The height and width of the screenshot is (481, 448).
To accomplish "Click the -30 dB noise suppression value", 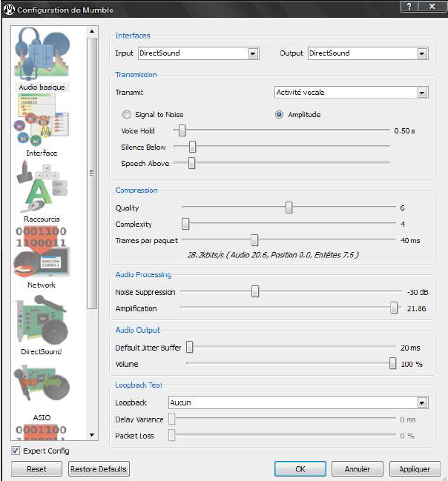I will [x=418, y=292].
